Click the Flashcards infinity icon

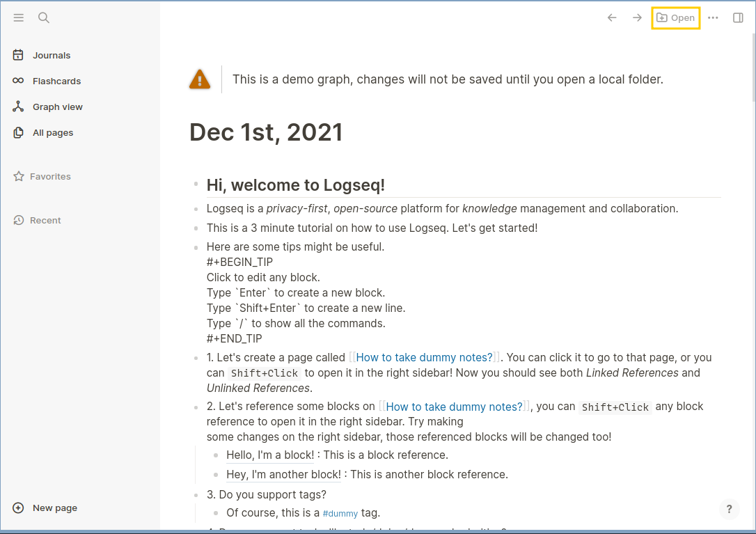click(x=18, y=81)
